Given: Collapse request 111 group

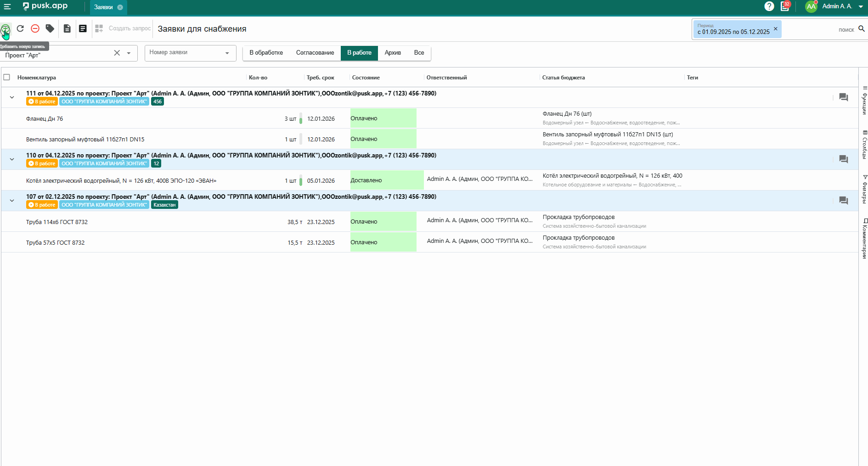Looking at the screenshot, I should 12,97.
